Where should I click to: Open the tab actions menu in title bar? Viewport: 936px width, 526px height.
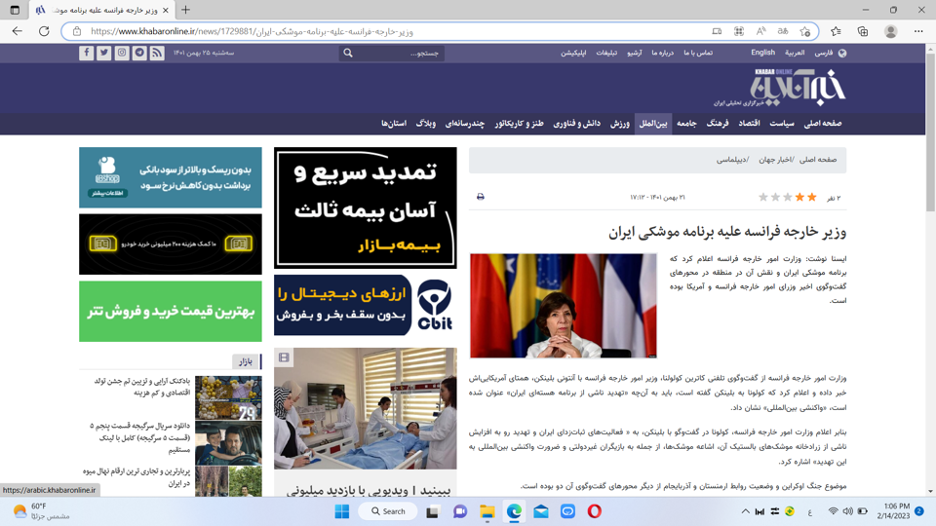point(14,9)
